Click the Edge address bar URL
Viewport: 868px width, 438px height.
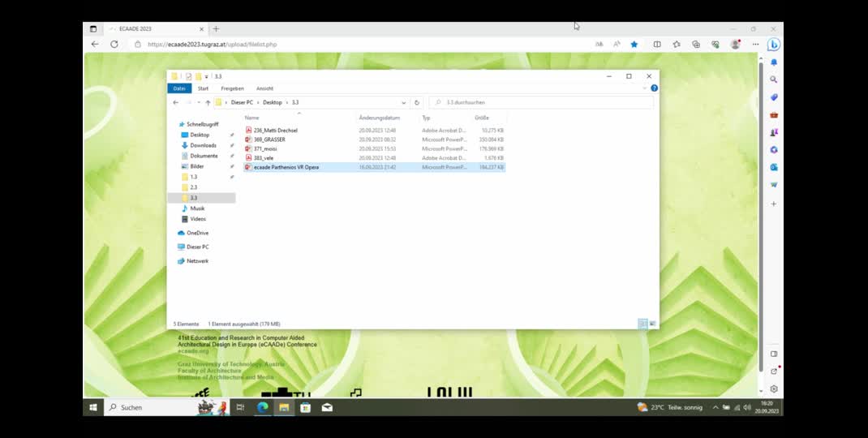click(212, 45)
